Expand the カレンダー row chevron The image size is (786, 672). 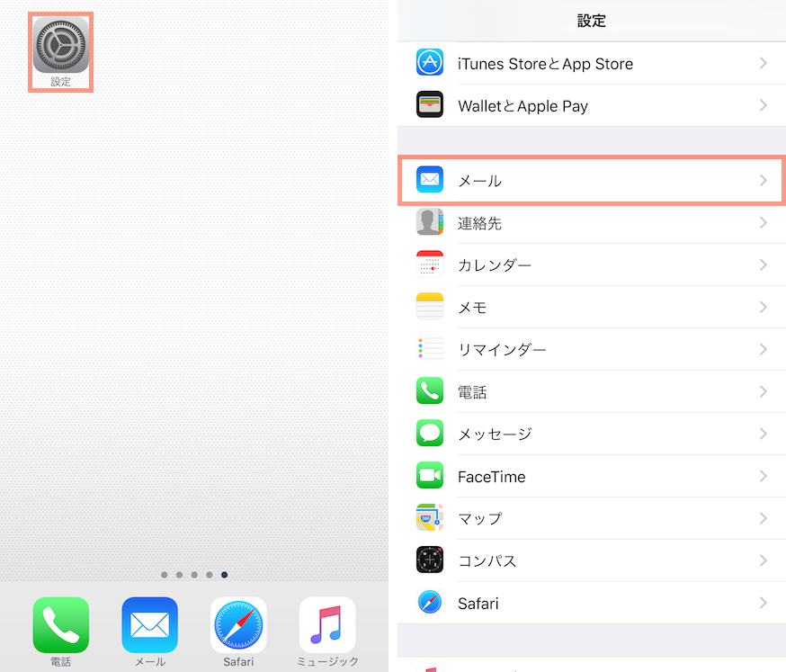763,264
